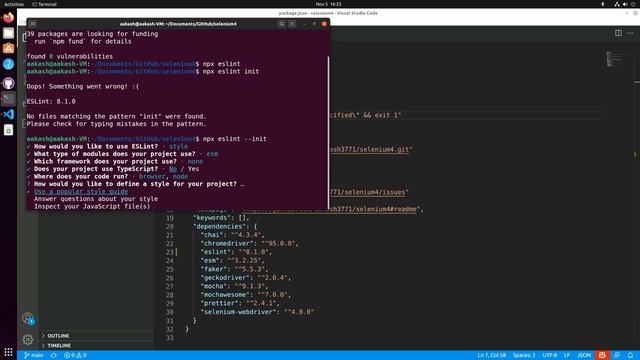Click the main branch in the status bar
The width and height of the screenshot is (640, 360).
(33, 355)
